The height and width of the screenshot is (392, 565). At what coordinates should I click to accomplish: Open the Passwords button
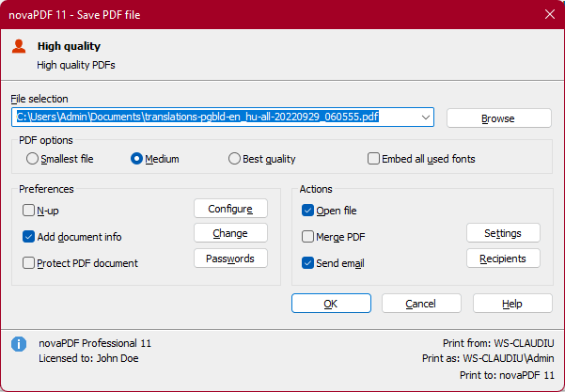pyautogui.click(x=230, y=258)
